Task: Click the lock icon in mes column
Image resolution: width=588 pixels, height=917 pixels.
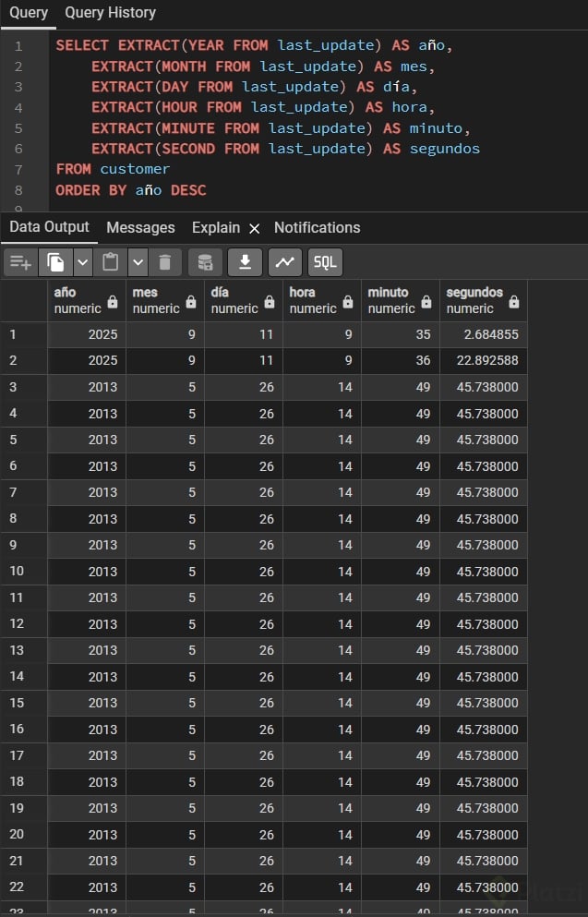Action: coord(191,302)
